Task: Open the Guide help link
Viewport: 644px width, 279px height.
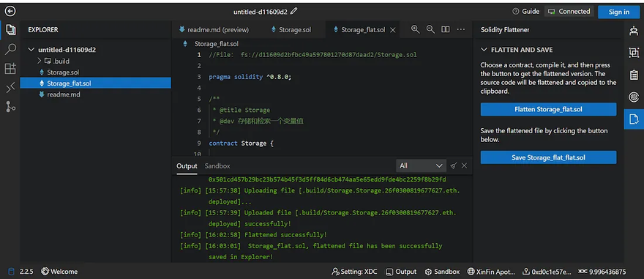Action: pos(526,12)
